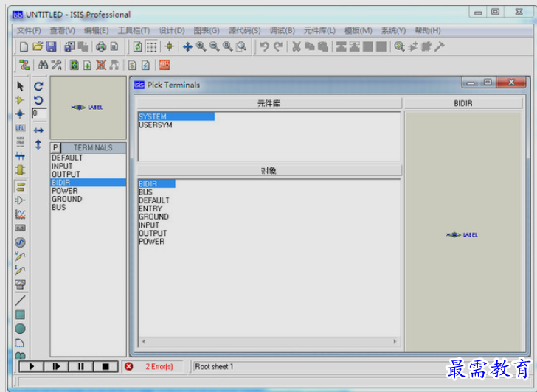Click the Open File folder icon
The width and height of the screenshot is (537, 392).
[x=38, y=46]
